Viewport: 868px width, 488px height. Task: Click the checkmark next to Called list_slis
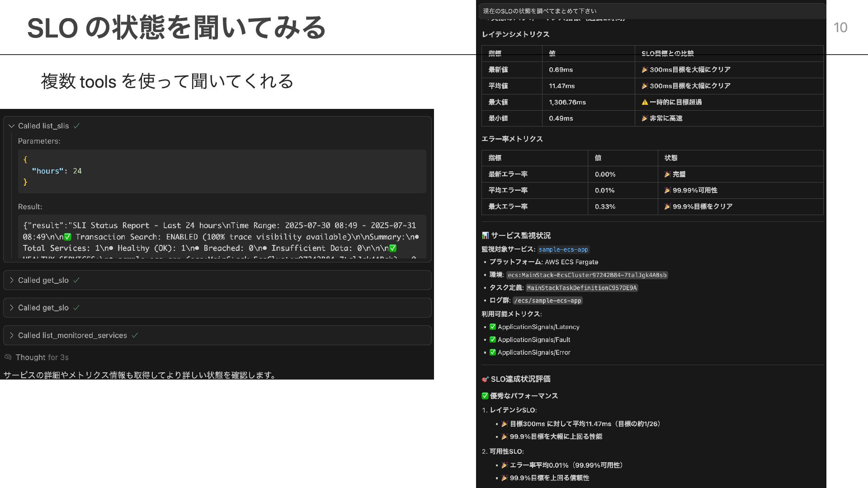76,126
